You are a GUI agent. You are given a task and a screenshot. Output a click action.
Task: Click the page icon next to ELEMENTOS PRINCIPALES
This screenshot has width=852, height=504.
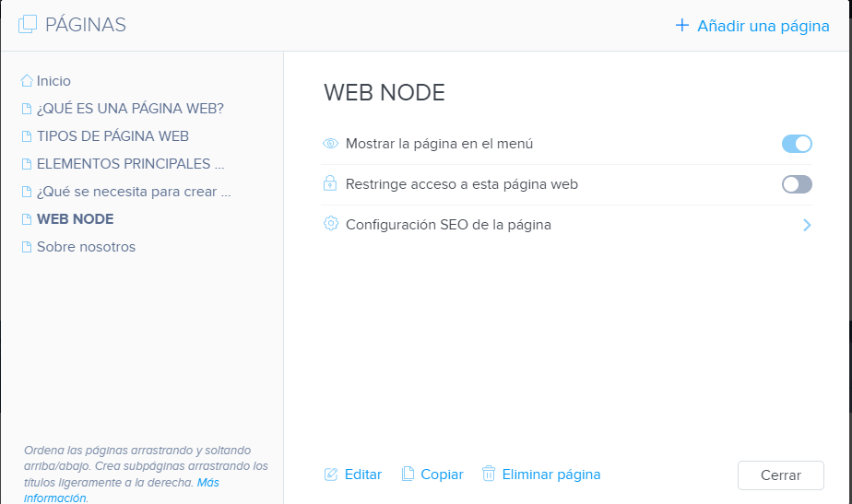point(27,164)
